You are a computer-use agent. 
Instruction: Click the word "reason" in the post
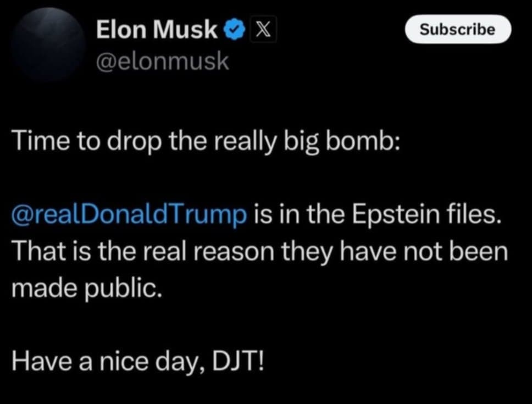(234, 252)
